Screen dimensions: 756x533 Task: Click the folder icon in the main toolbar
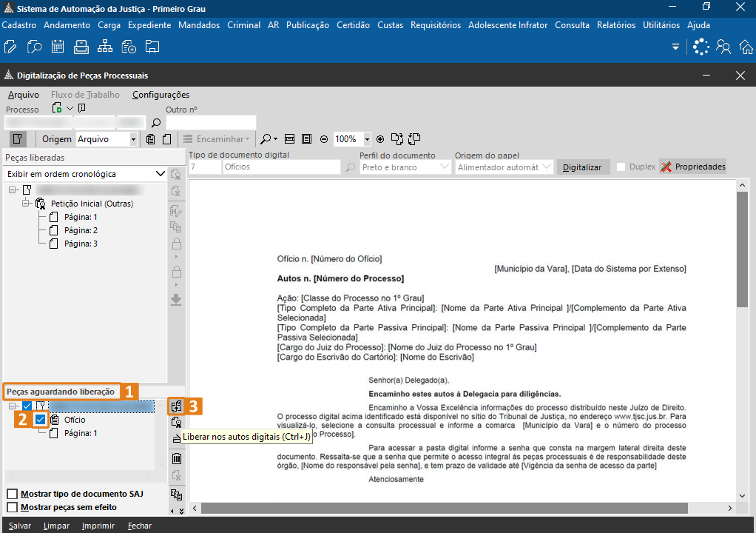[x=152, y=47]
